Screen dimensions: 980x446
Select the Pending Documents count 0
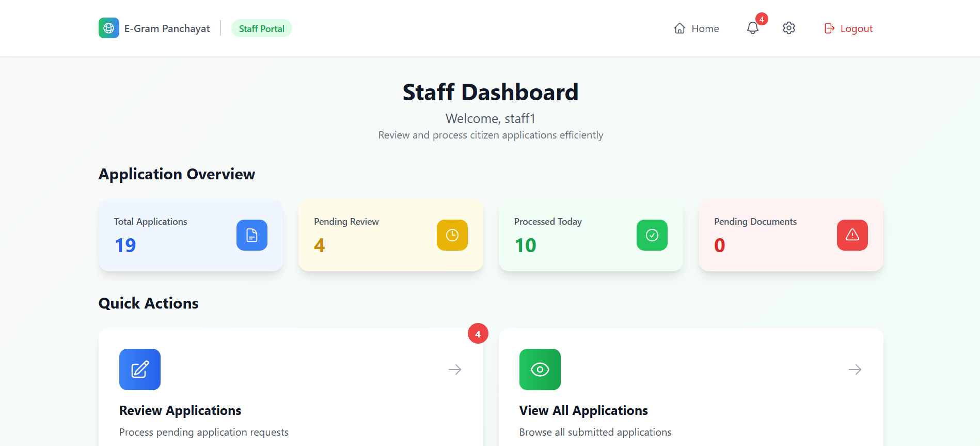pyautogui.click(x=720, y=245)
